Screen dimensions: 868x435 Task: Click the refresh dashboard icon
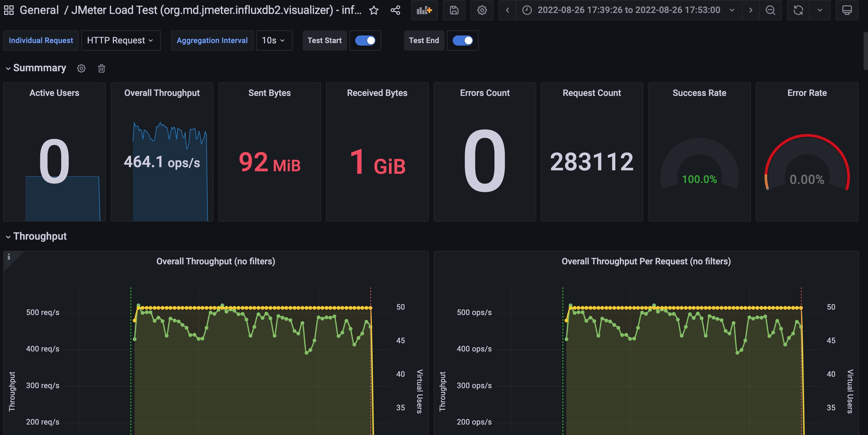tap(798, 10)
